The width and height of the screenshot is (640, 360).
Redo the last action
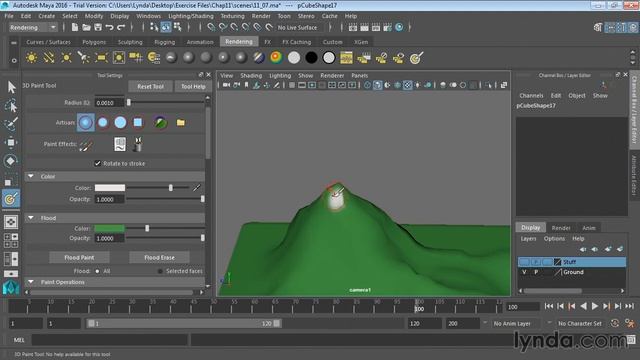121,27
